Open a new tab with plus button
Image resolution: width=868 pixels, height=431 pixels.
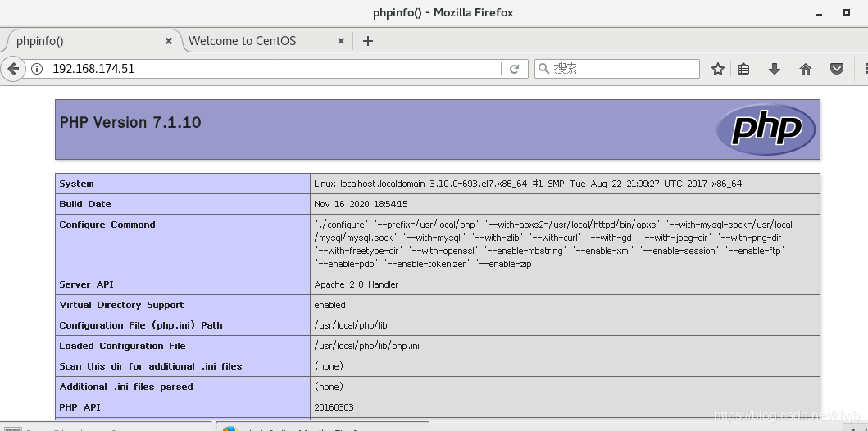(x=367, y=41)
